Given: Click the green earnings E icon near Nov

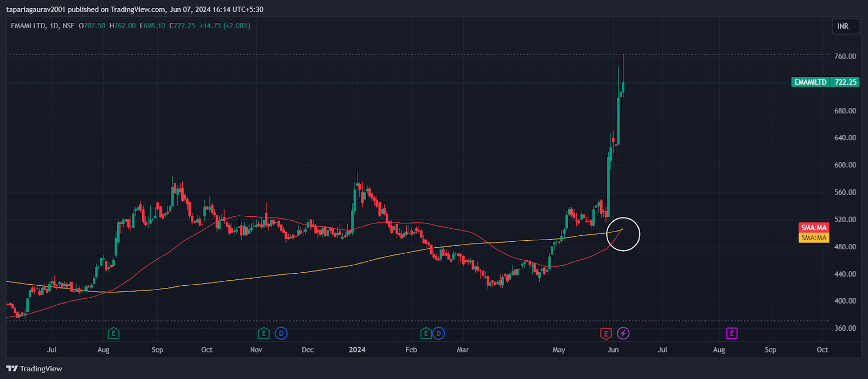Looking at the screenshot, I should tap(264, 333).
